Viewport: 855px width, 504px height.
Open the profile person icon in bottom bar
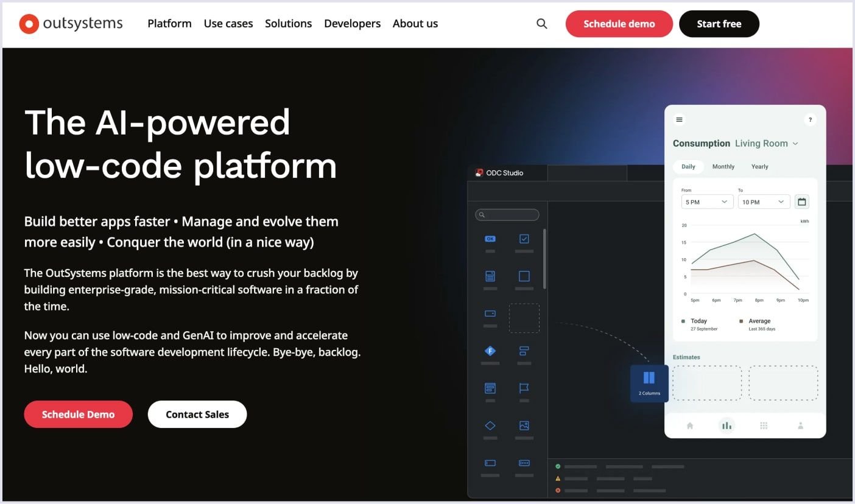tap(801, 425)
